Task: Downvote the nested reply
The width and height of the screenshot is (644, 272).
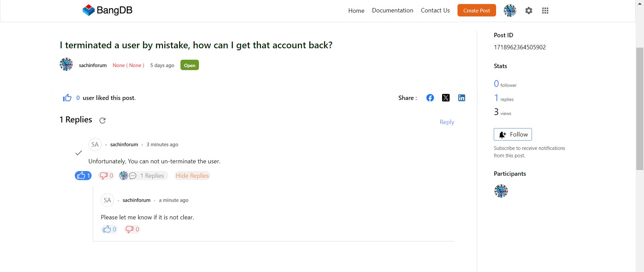Action: pyautogui.click(x=132, y=229)
